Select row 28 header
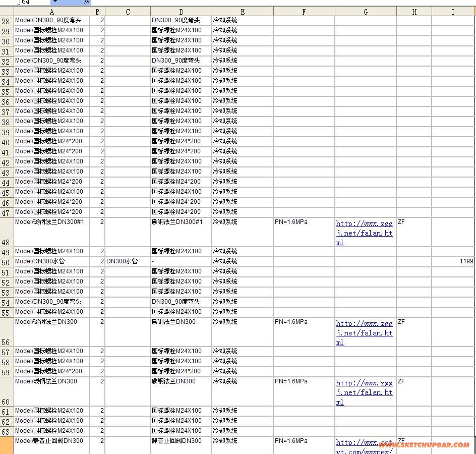Viewport: 476px width, 454px height. point(7,21)
